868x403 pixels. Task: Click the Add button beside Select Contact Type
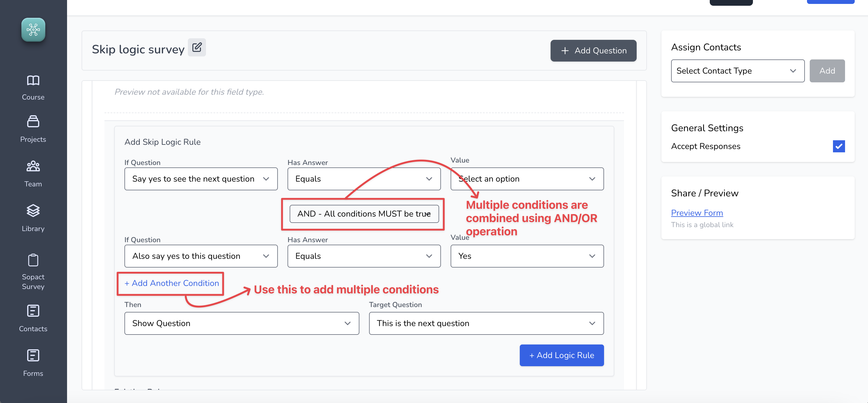[x=827, y=71]
